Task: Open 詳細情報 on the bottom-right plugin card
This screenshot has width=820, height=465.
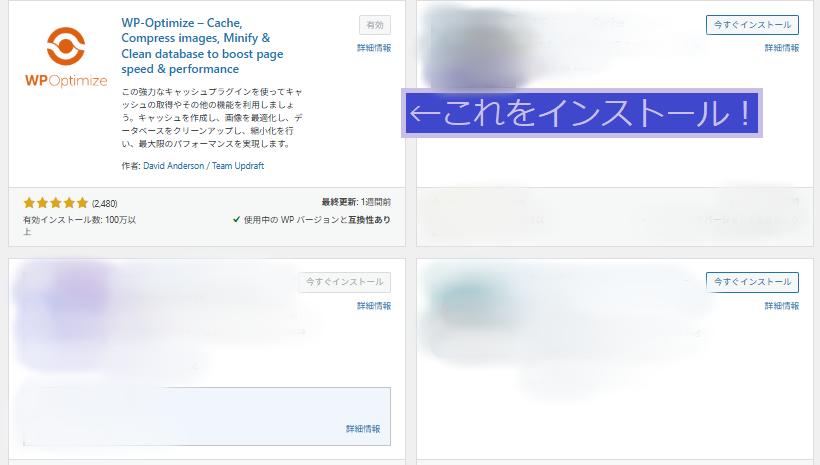Action: click(x=782, y=306)
